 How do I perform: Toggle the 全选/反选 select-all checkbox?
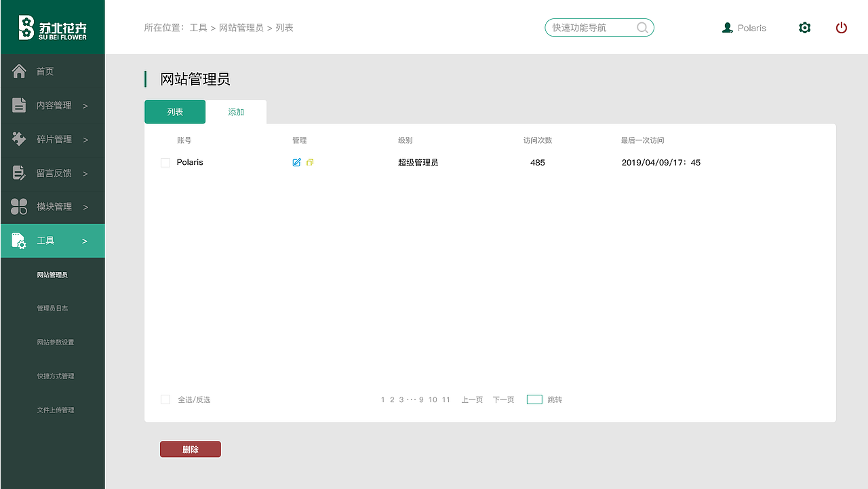[x=165, y=399]
